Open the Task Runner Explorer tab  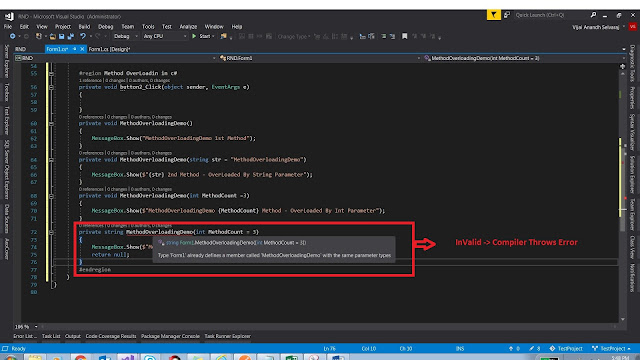coord(227,336)
